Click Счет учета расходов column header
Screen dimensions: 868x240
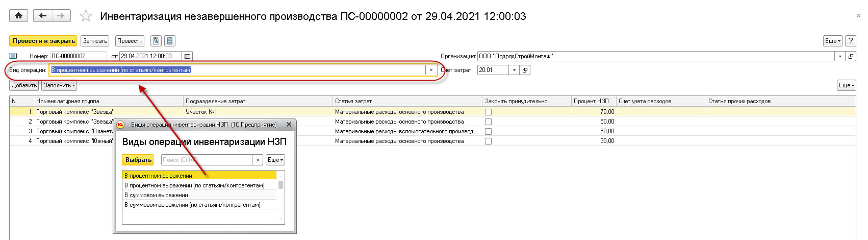661,101
